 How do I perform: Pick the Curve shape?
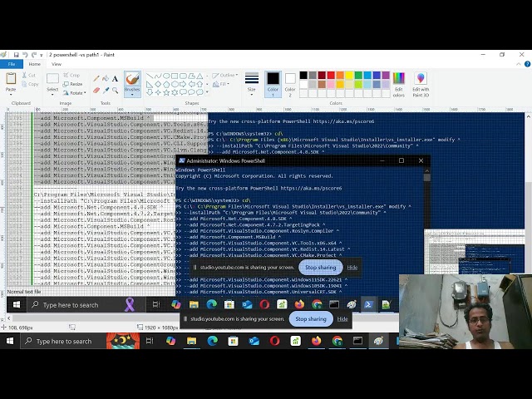coord(158,76)
